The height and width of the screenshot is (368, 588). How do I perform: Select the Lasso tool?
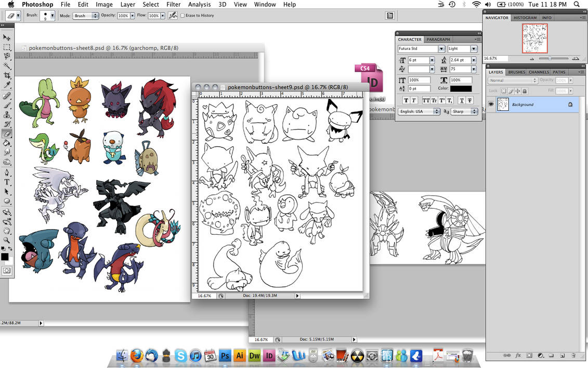tap(7, 56)
